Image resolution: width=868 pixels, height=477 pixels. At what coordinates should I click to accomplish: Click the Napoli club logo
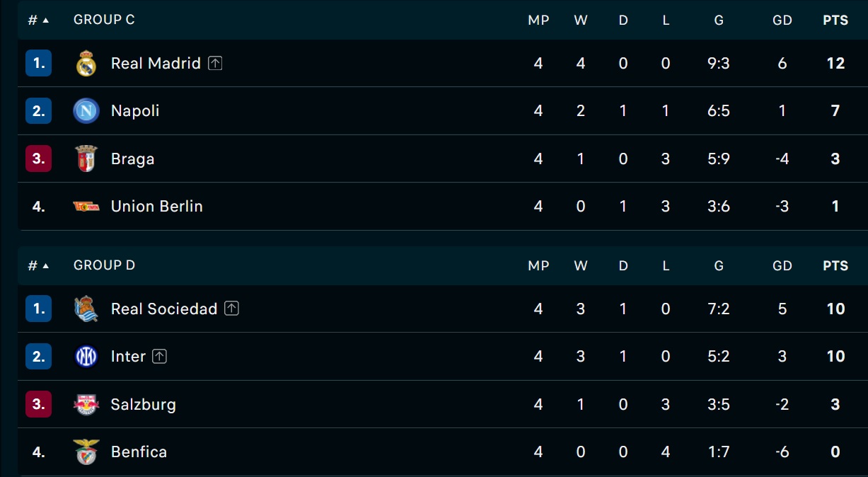coord(86,111)
